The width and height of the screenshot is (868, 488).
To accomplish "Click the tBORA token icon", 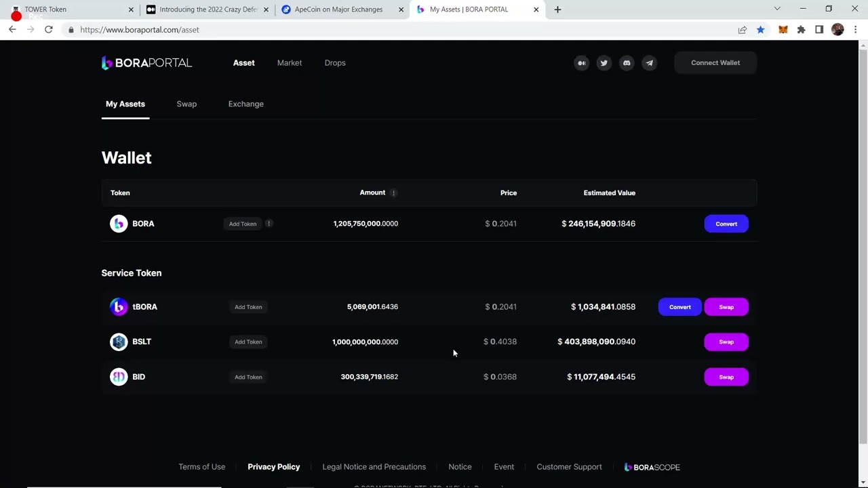I will [119, 307].
